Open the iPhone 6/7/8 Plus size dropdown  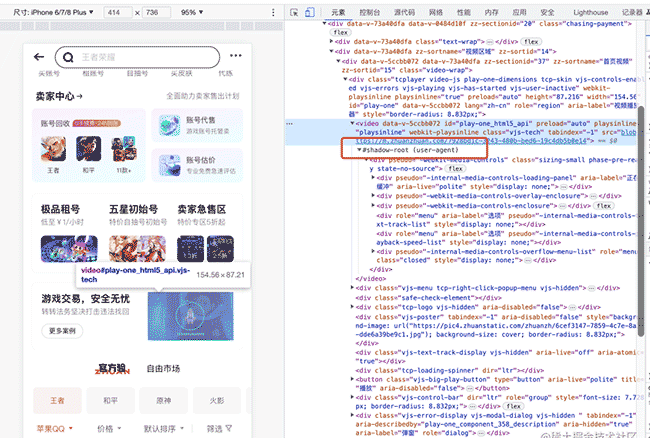53,12
